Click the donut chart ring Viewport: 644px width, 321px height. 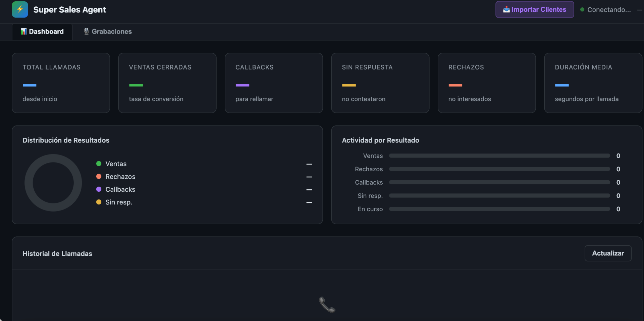(53, 183)
